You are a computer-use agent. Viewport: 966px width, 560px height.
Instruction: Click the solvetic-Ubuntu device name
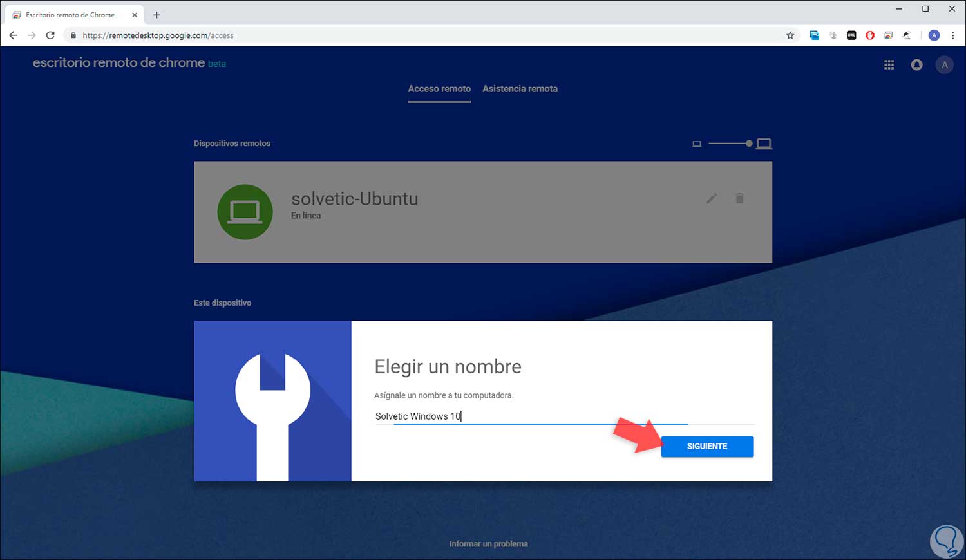pos(355,199)
